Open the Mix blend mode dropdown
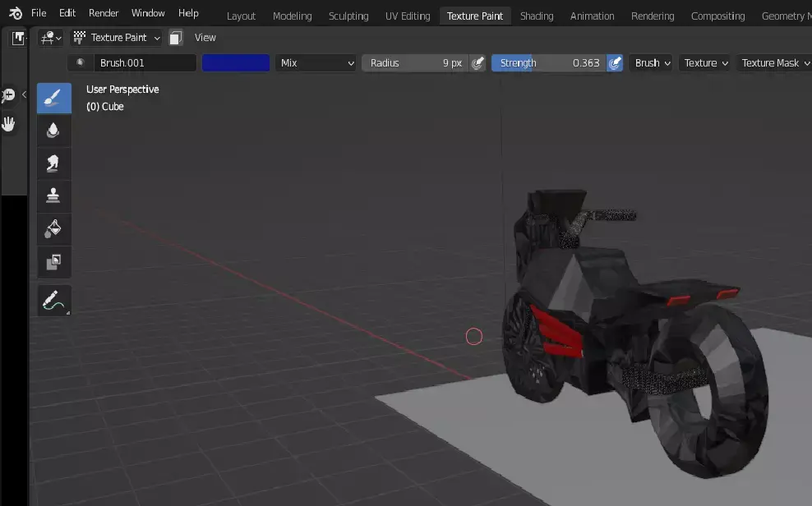 pos(316,63)
